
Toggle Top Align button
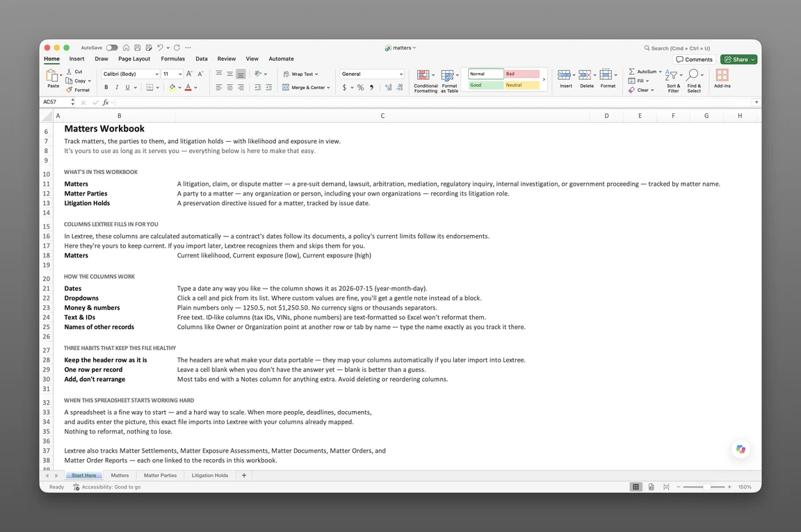pyautogui.click(x=219, y=74)
